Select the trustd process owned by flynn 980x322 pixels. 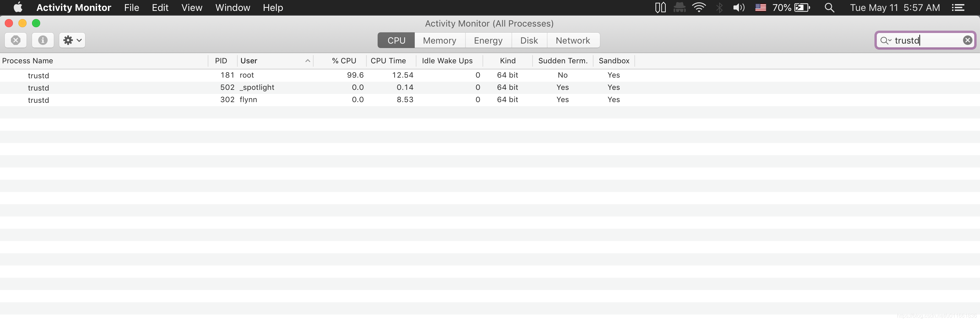click(490, 100)
